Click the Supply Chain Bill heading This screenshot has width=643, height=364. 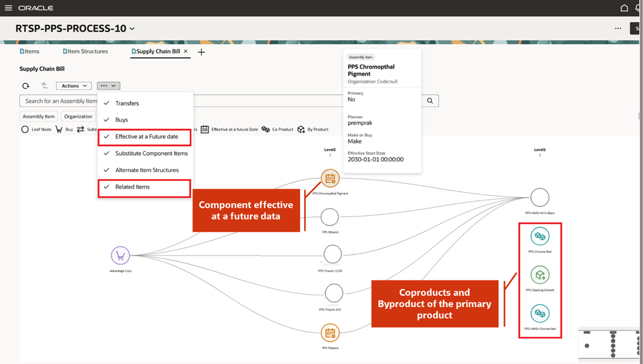tap(42, 69)
